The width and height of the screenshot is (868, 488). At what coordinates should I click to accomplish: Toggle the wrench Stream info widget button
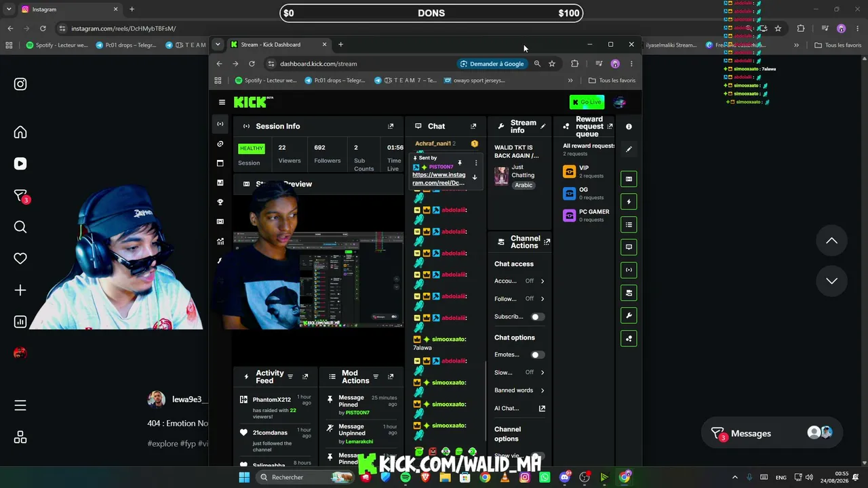(x=629, y=316)
